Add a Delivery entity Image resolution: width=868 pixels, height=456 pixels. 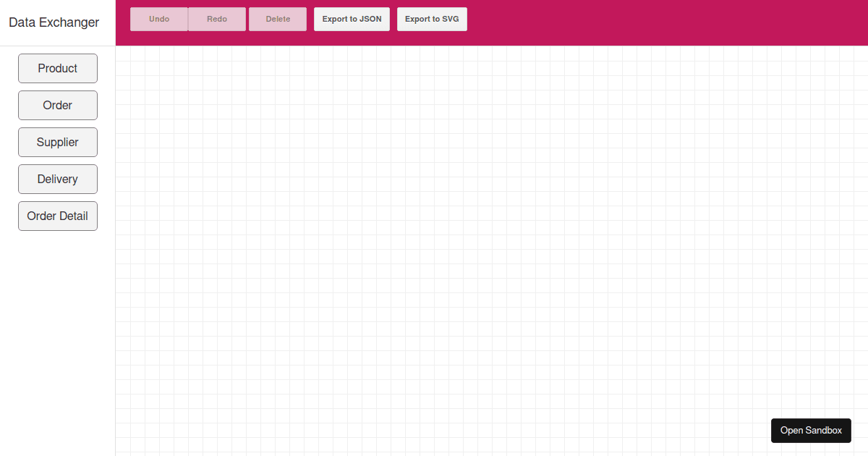click(57, 179)
